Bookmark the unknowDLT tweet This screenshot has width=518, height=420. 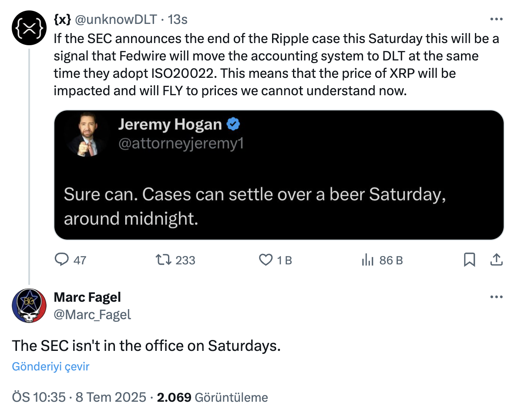point(469,260)
